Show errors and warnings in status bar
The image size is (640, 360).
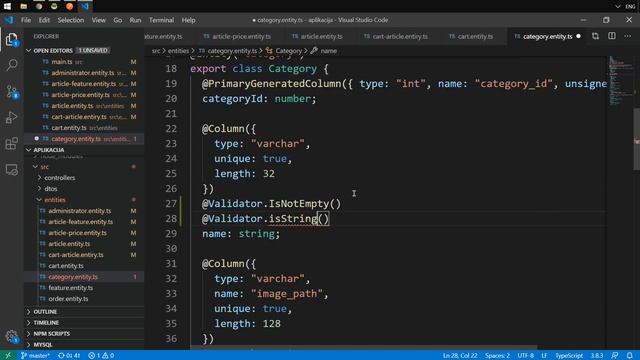pos(101,356)
